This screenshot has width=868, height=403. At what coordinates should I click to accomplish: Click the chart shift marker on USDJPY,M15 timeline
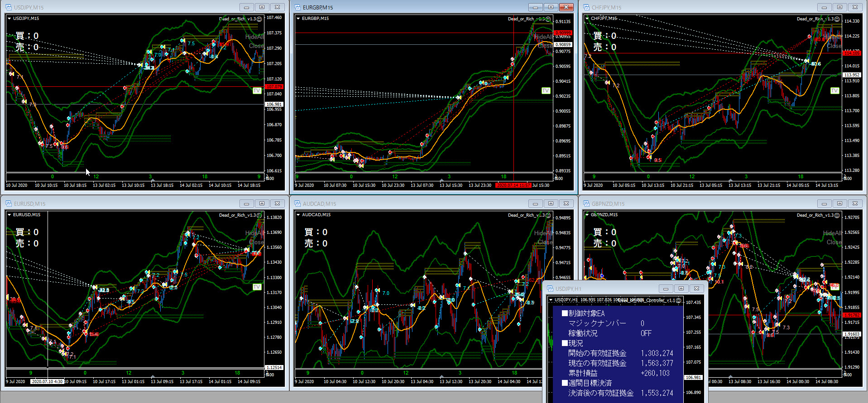click(153, 180)
